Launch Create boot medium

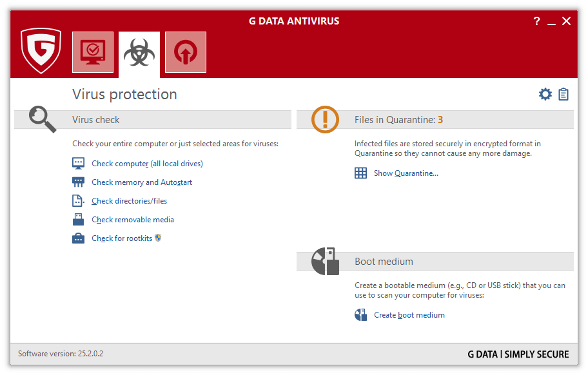click(x=409, y=315)
